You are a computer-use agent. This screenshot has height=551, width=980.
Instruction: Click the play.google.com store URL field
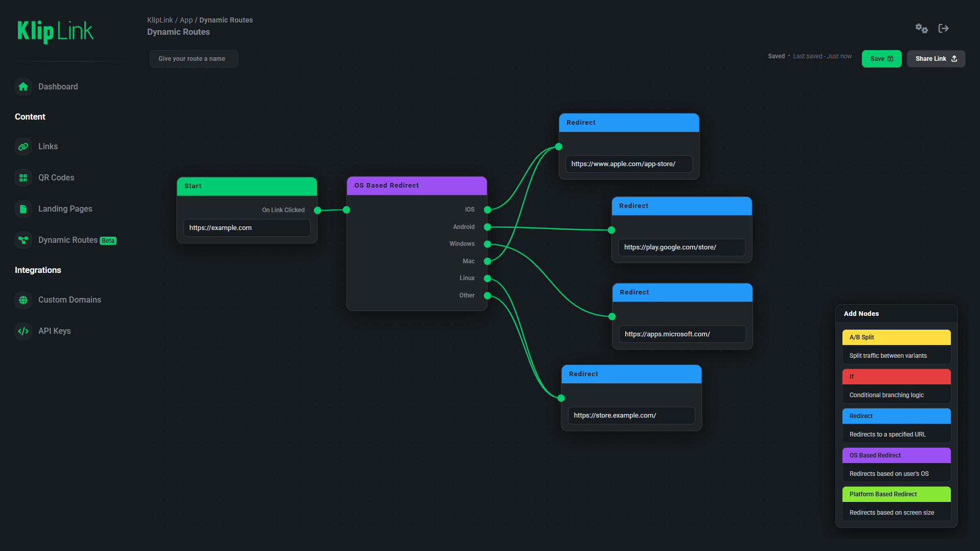pyautogui.click(x=681, y=247)
